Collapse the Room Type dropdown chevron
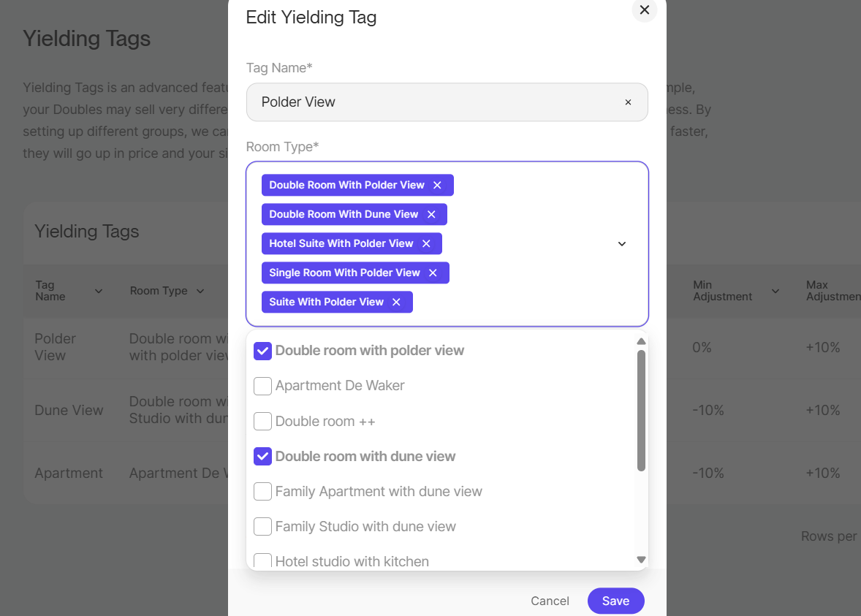This screenshot has height=616, width=861. [622, 244]
